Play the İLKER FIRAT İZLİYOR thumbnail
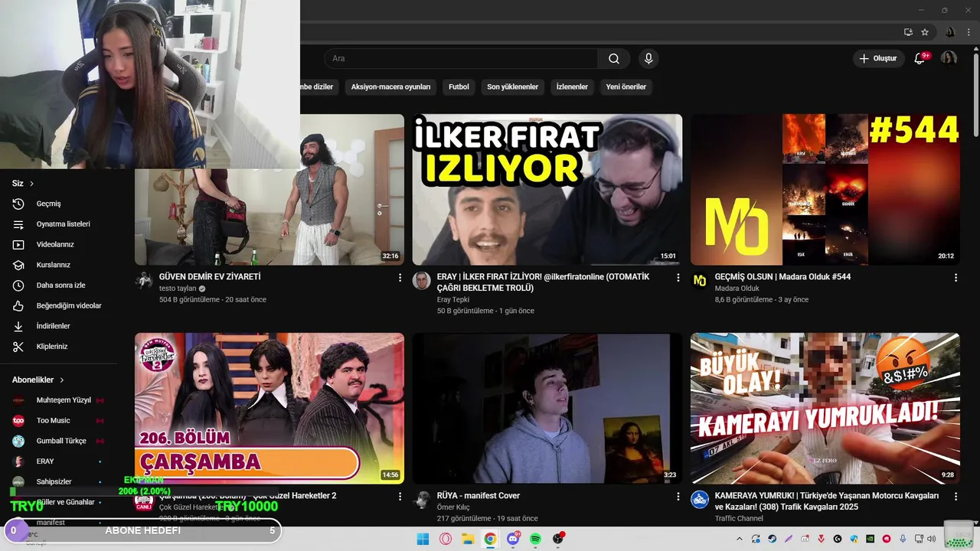This screenshot has height=551, width=980. (547, 190)
